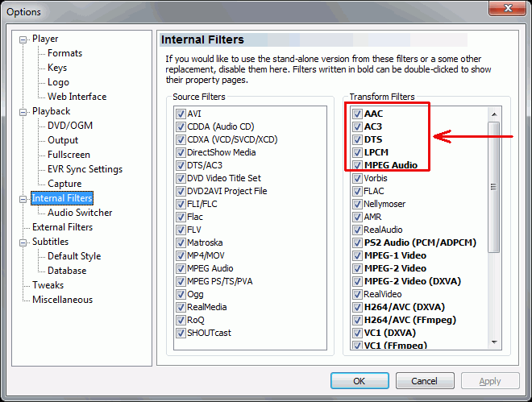
Task: Collapse the Player tree node
Action: click(23, 40)
